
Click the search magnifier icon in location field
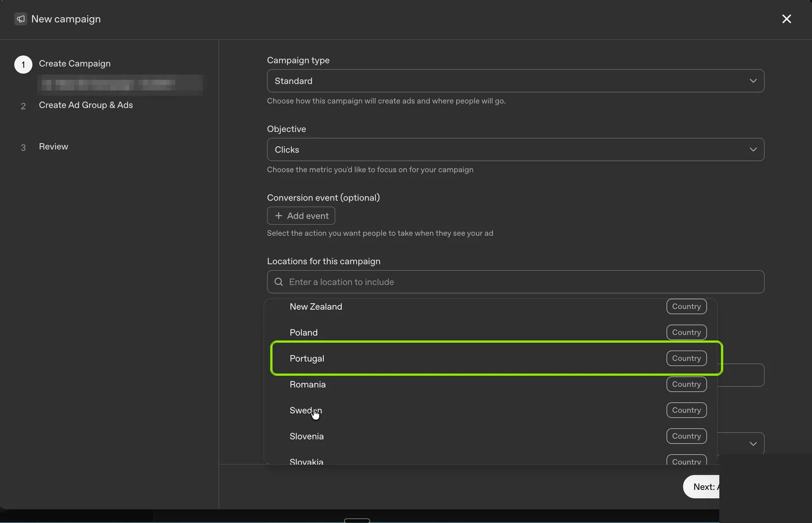(279, 282)
